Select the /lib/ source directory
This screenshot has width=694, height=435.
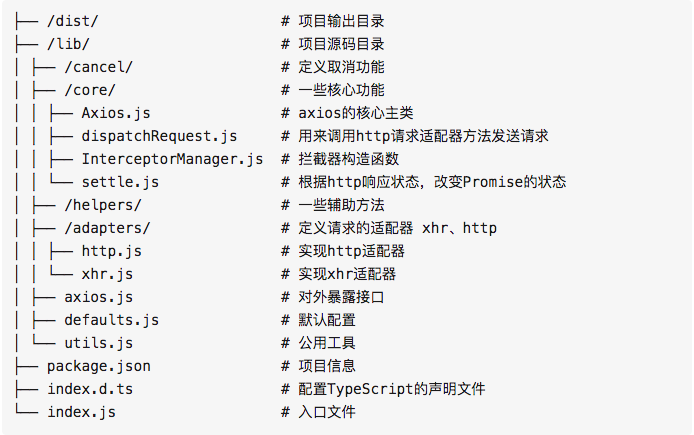click(x=68, y=44)
